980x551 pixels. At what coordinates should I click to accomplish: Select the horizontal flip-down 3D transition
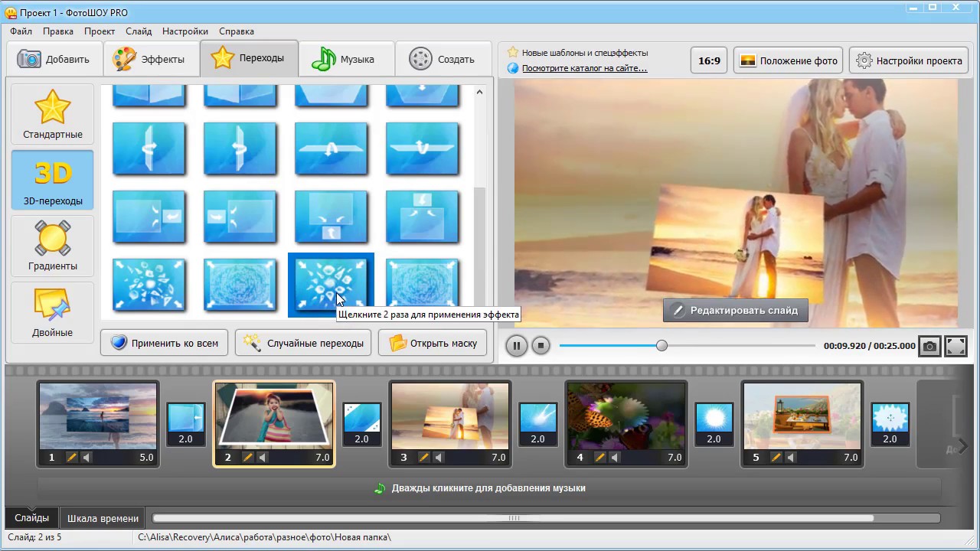[x=422, y=148]
